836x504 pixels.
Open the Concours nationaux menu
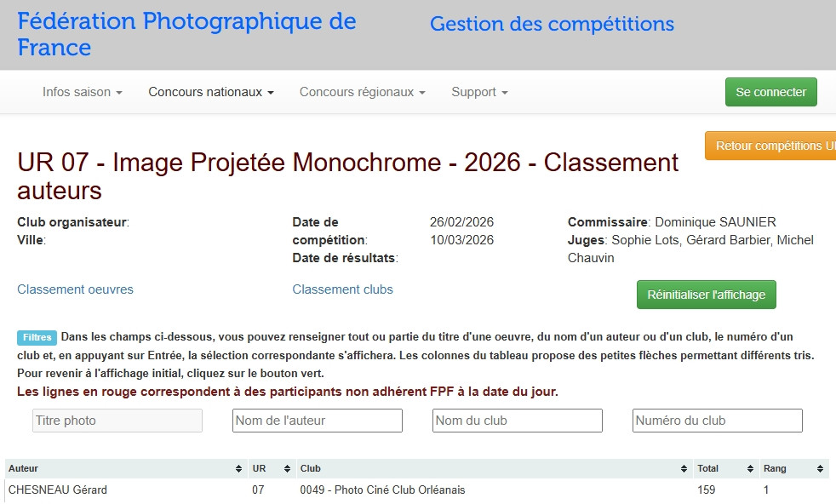coord(211,92)
